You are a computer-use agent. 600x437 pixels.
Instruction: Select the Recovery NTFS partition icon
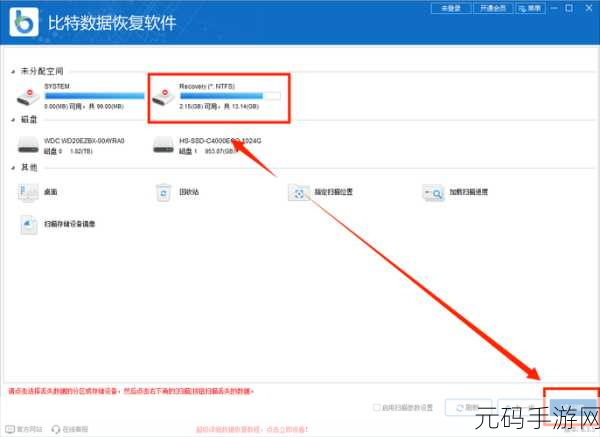(163, 97)
